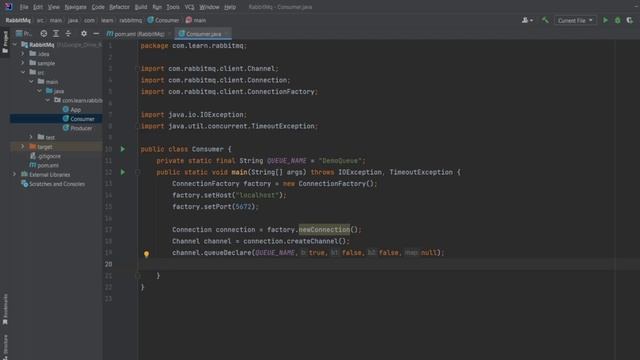Open the Project tool window stripe button

click(5, 42)
